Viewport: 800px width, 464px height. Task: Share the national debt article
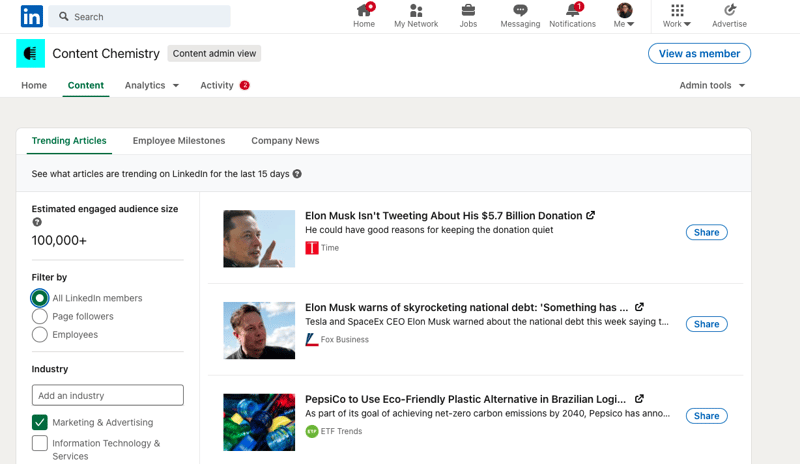[707, 324]
